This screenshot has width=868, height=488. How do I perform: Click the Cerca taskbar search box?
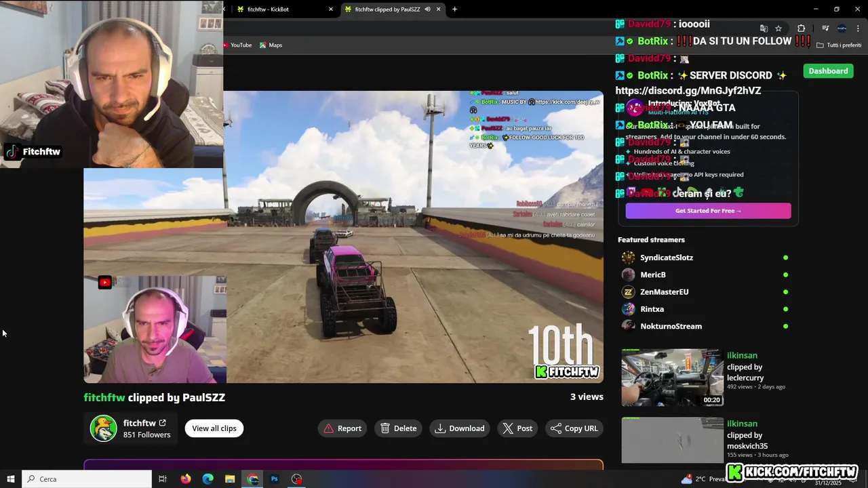coord(87,479)
